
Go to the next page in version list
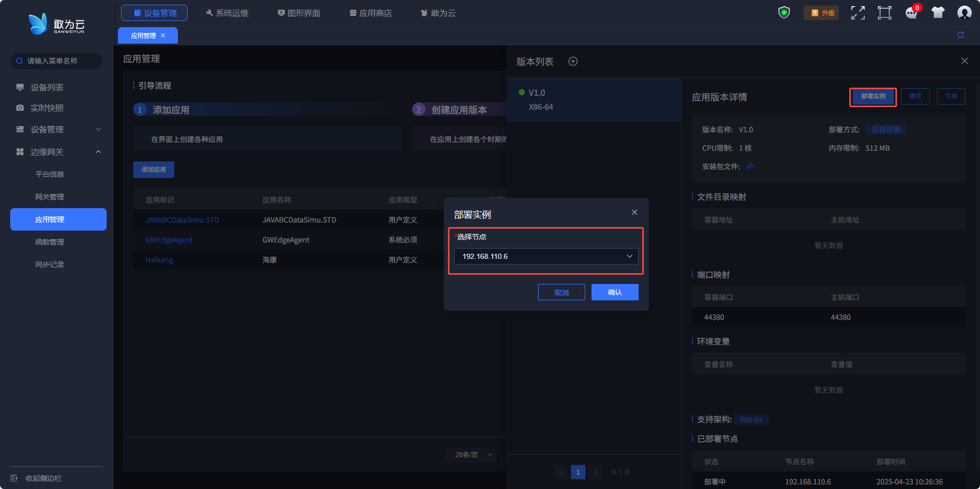pos(595,472)
